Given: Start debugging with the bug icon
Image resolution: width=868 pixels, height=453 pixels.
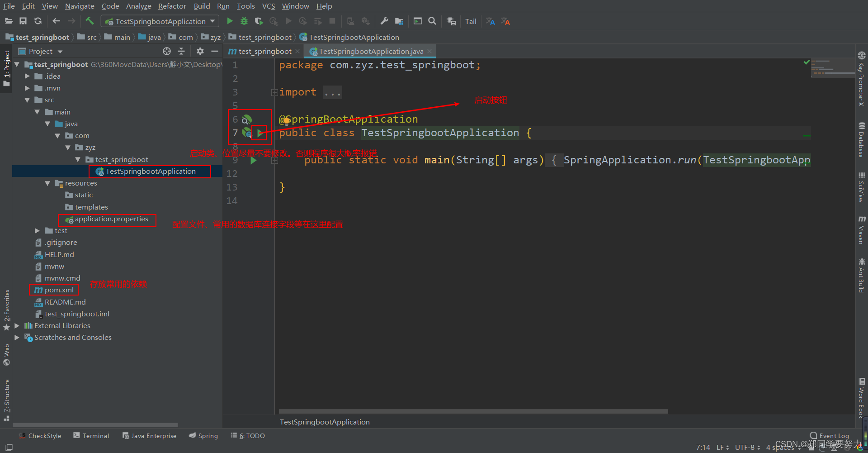Looking at the screenshot, I should tap(244, 21).
